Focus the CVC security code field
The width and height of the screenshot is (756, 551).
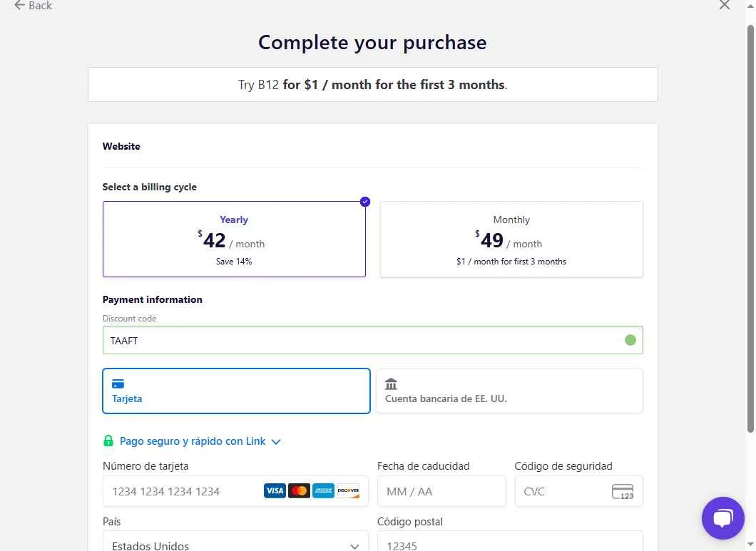578,491
